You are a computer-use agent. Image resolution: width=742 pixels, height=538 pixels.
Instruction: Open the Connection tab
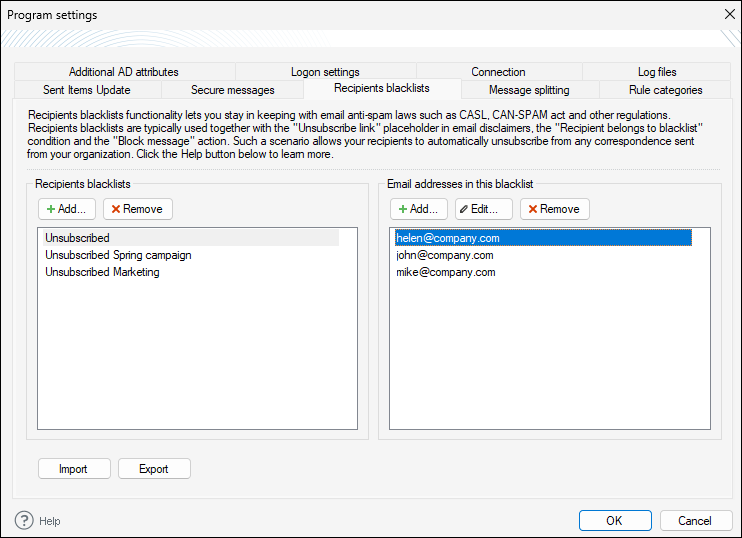coord(498,72)
